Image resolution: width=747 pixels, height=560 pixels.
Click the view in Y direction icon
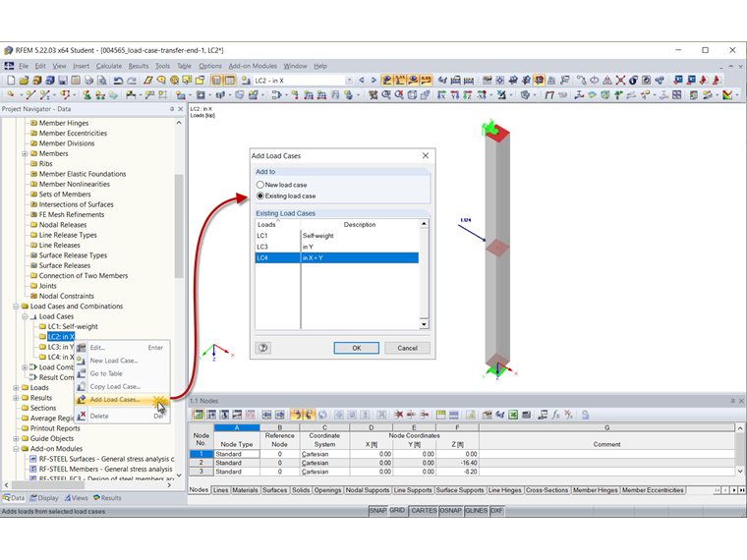[454, 94]
